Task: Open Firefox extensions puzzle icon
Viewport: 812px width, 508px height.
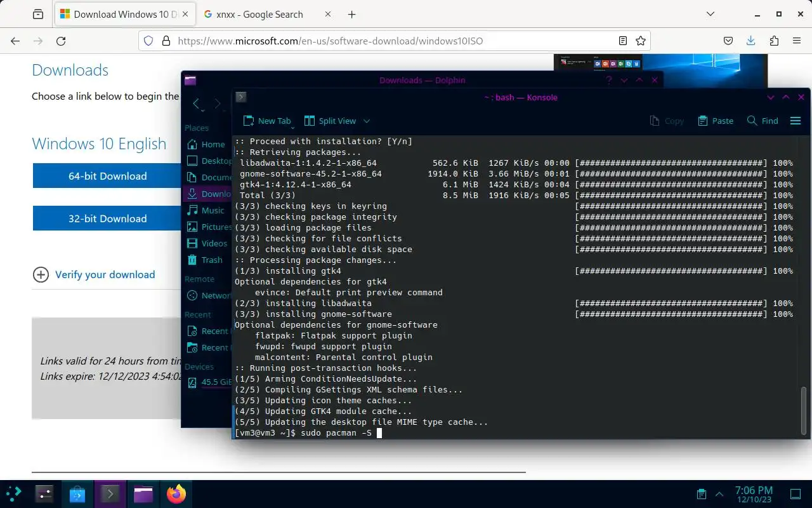Action: 774,41
